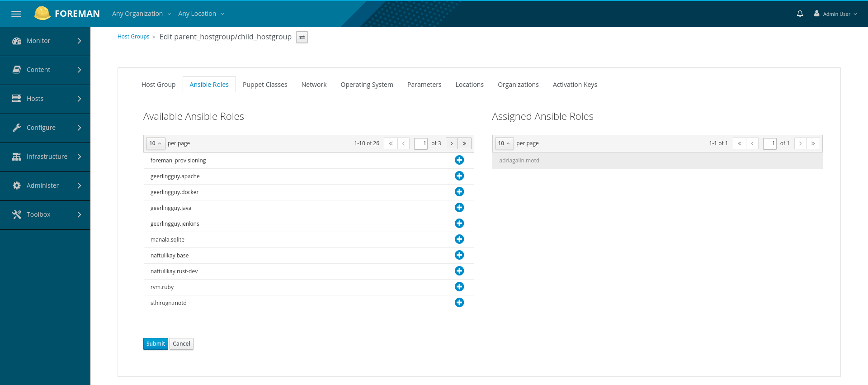Open the Any Location dropdown
The image size is (868, 385).
pos(201,14)
